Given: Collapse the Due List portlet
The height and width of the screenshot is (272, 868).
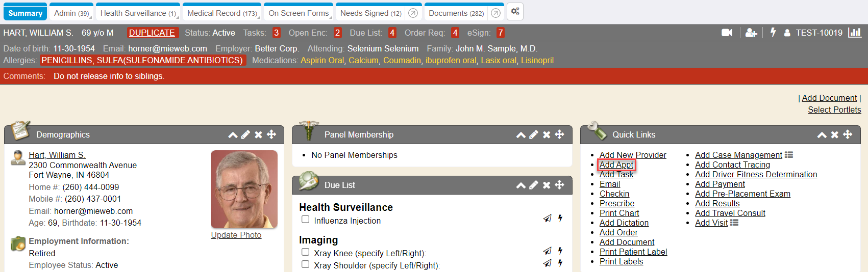Looking at the screenshot, I should tap(520, 185).
